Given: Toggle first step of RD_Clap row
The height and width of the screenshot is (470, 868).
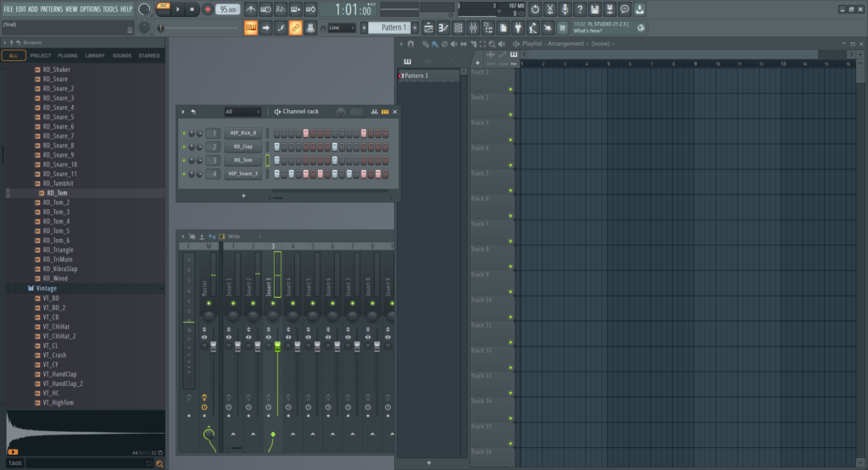Looking at the screenshot, I should pyautogui.click(x=277, y=147).
